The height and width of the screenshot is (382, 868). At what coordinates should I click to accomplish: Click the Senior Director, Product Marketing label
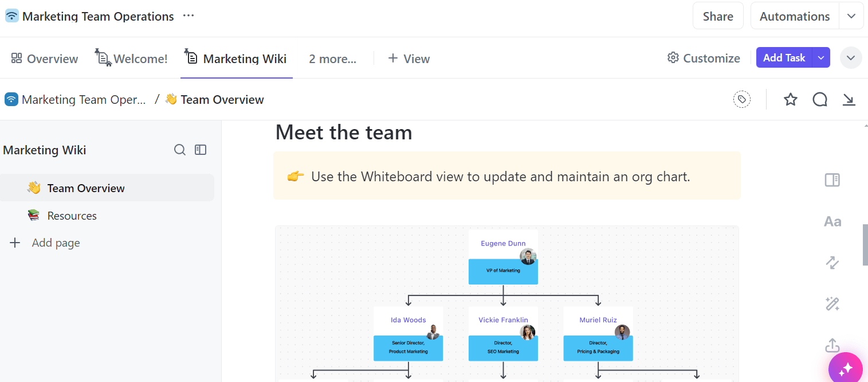(409, 347)
